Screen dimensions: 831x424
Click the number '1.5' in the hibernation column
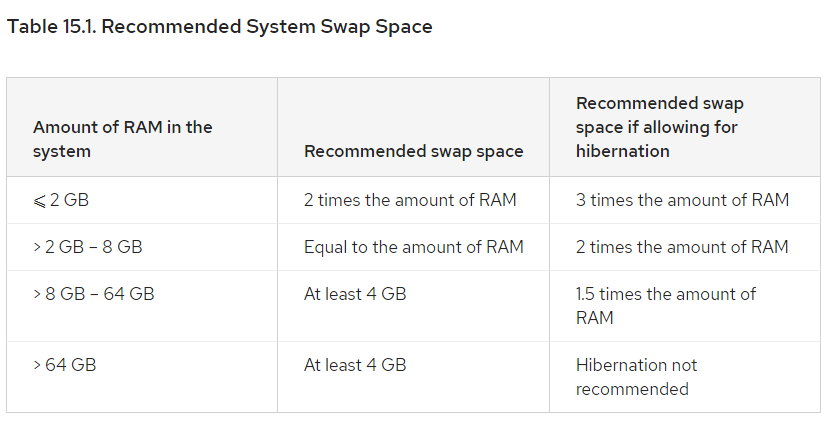(x=587, y=294)
